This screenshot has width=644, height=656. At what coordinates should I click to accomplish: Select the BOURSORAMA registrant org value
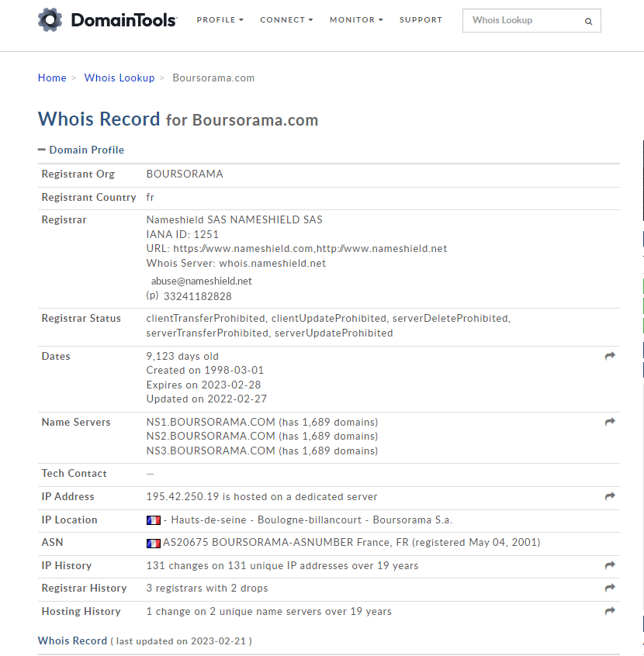click(x=185, y=174)
